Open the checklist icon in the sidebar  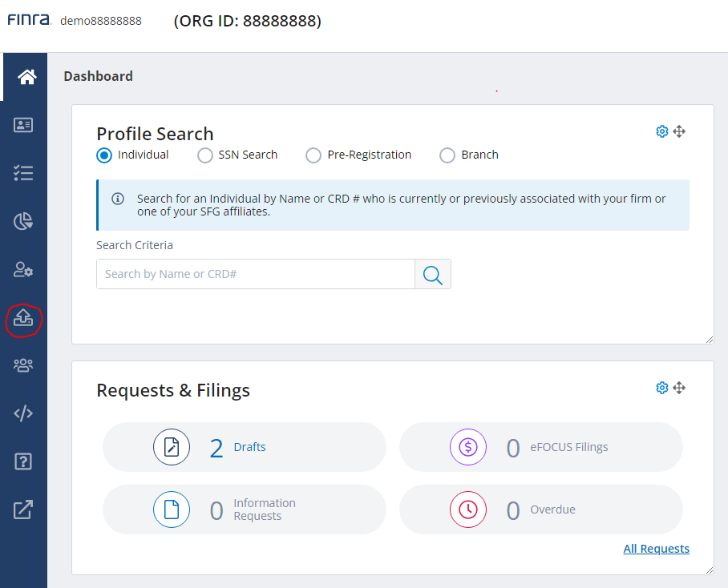pos(23,173)
